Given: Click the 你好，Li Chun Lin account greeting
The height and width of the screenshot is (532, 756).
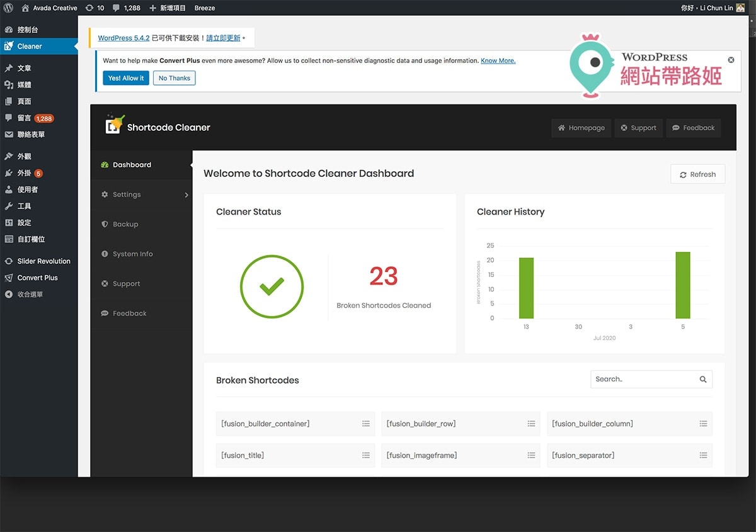Looking at the screenshot, I should 707,8.
